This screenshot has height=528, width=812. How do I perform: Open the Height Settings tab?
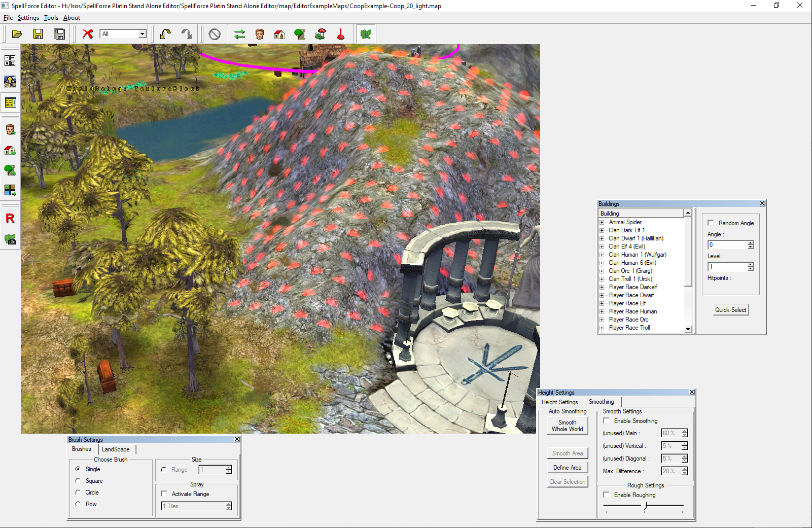click(560, 402)
